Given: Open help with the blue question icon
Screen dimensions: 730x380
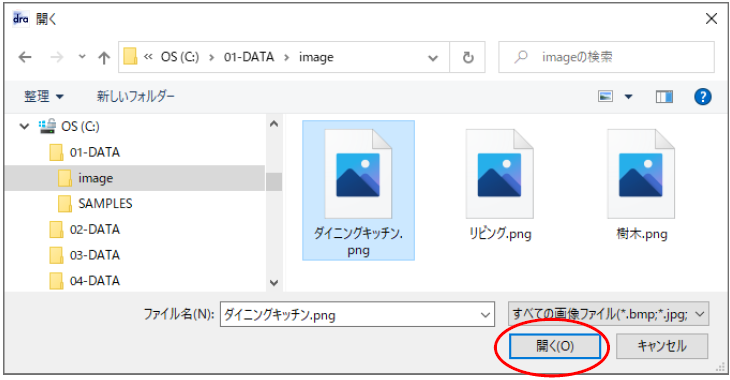Looking at the screenshot, I should pos(703,96).
